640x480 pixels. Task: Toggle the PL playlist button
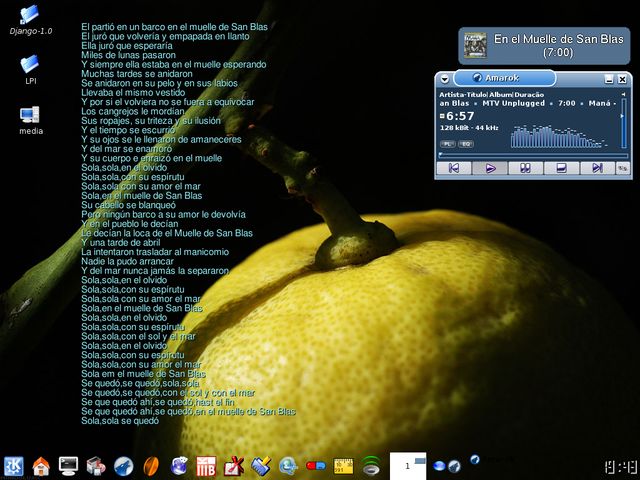coord(447,144)
